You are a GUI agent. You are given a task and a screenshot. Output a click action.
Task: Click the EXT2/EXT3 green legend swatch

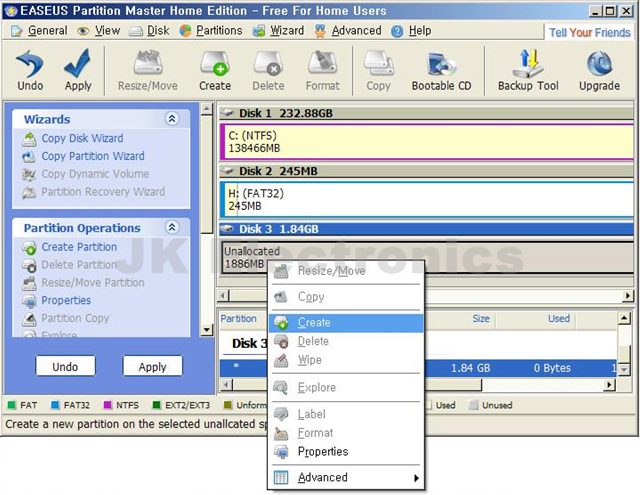point(156,405)
